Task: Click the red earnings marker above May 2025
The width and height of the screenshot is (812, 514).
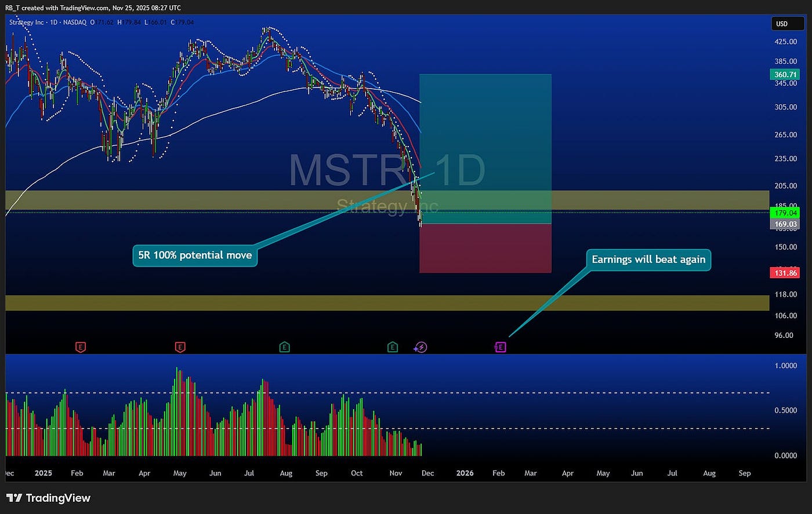Action: [x=180, y=347]
